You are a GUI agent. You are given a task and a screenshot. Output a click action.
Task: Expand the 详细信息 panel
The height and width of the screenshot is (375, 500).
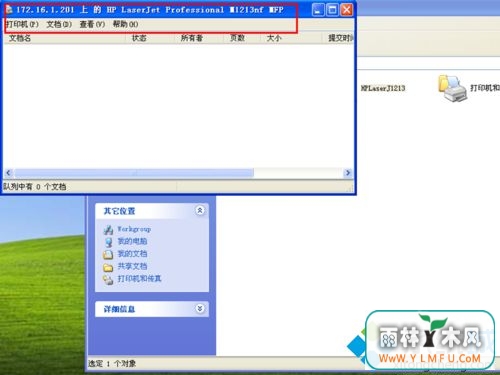[x=200, y=309]
